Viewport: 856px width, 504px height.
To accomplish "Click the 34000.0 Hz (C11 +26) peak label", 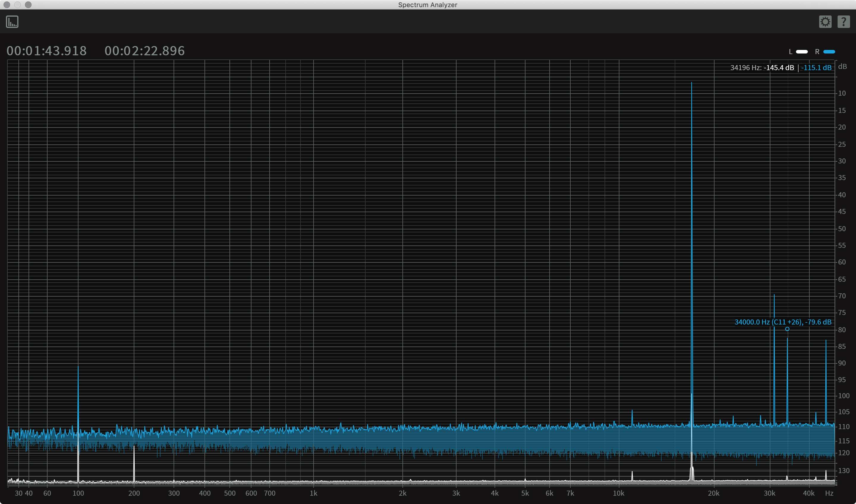I will [783, 322].
